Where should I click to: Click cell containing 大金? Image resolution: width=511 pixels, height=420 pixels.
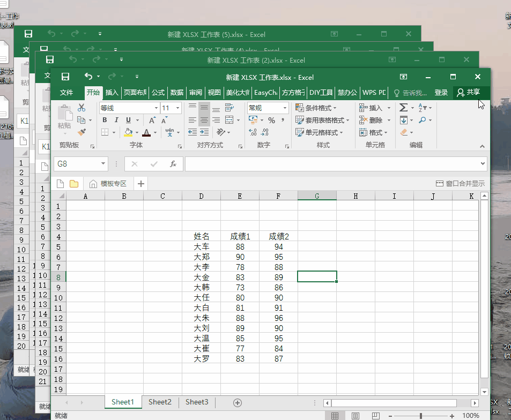(201, 277)
